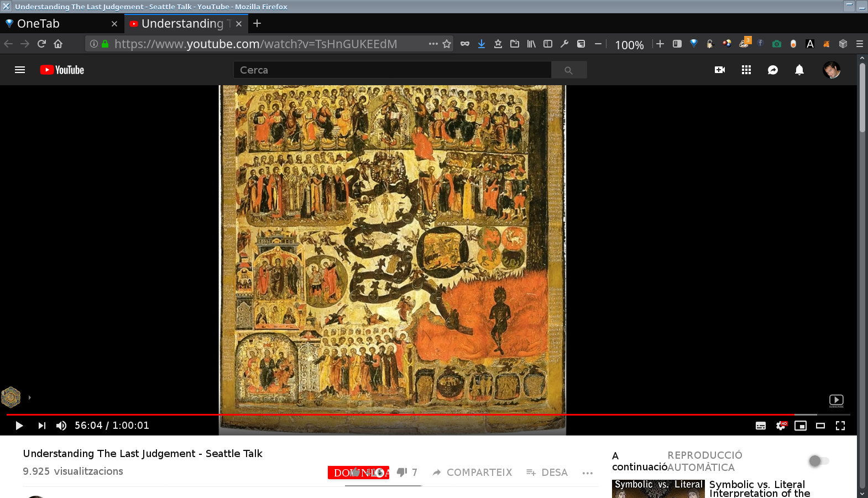
Task: Toggle the Reproducció Automàtica autoplay switch
Action: tap(818, 461)
